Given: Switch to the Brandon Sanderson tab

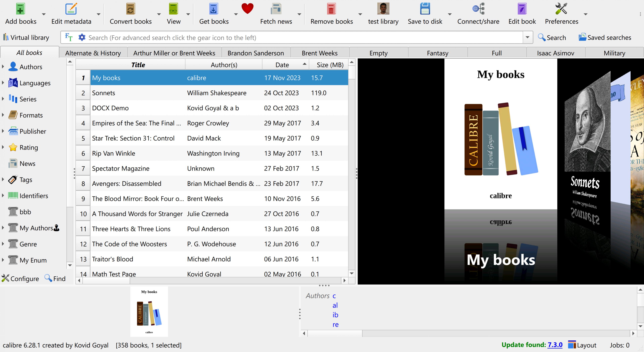Looking at the screenshot, I should coord(255,53).
